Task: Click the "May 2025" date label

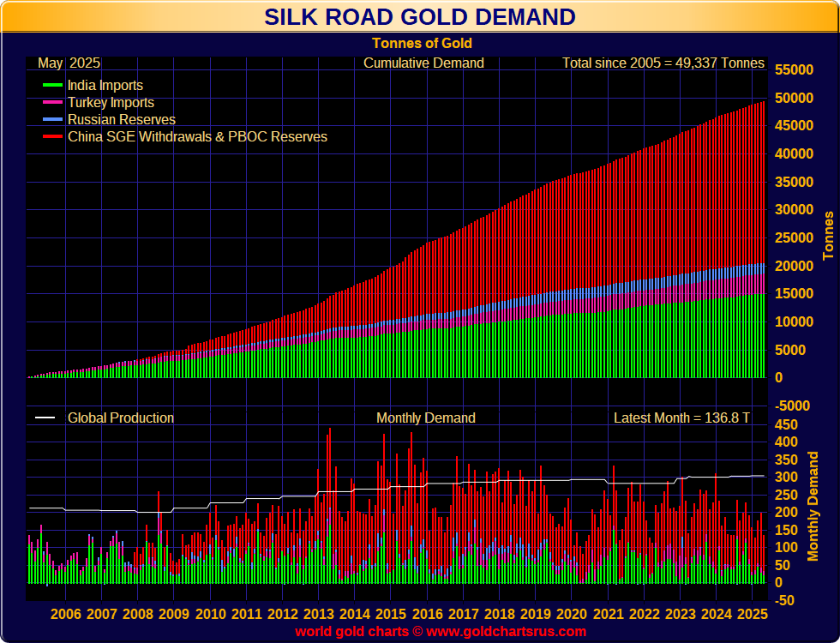Action: 69,63
